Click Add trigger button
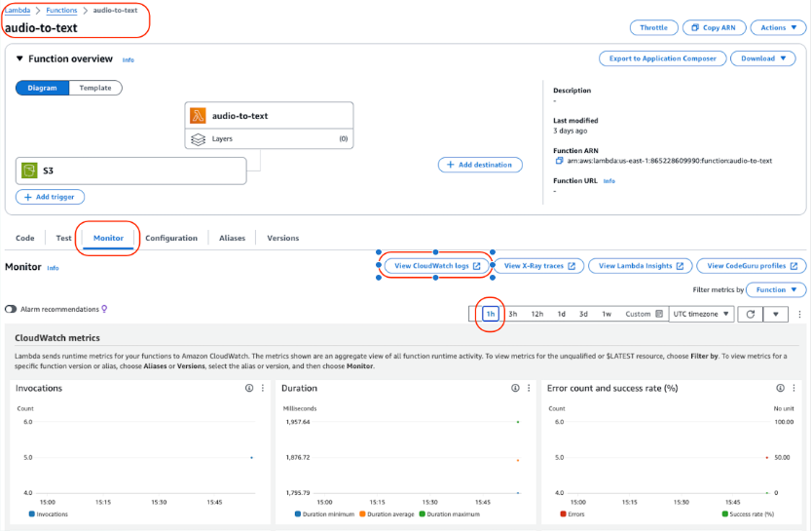Screen dimensions: 812x532 tap(50, 197)
